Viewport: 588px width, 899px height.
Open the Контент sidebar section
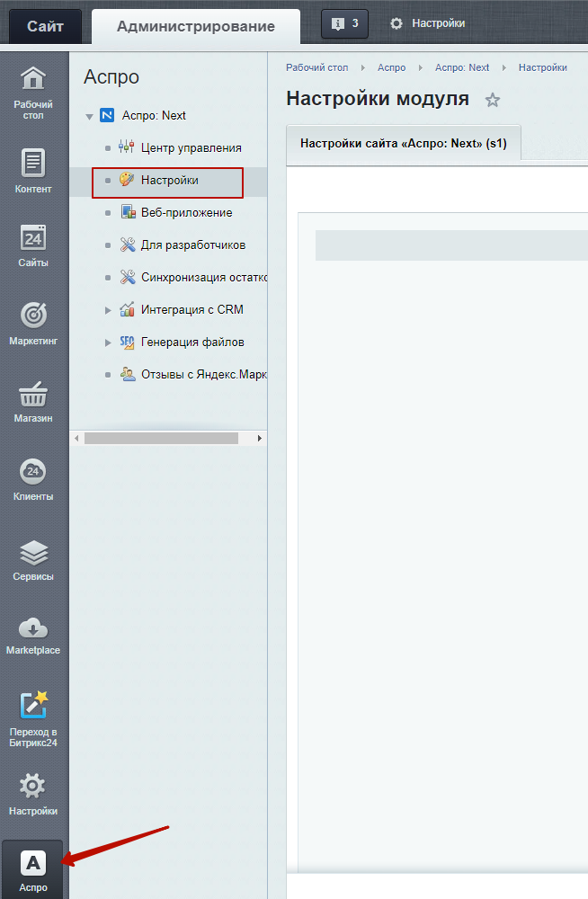pyautogui.click(x=33, y=171)
